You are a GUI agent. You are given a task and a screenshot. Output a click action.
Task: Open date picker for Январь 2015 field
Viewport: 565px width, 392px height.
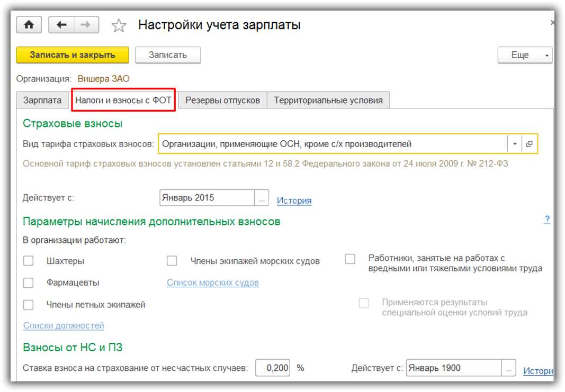[x=262, y=198]
